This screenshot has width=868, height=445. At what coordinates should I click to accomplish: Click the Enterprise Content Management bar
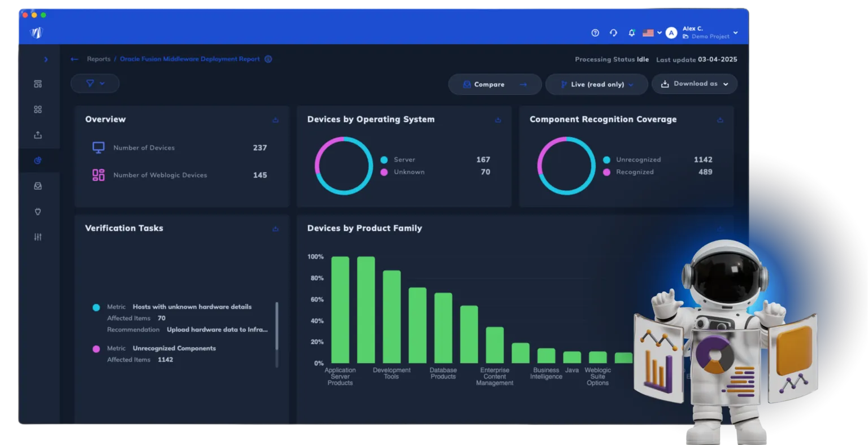click(x=494, y=345)
